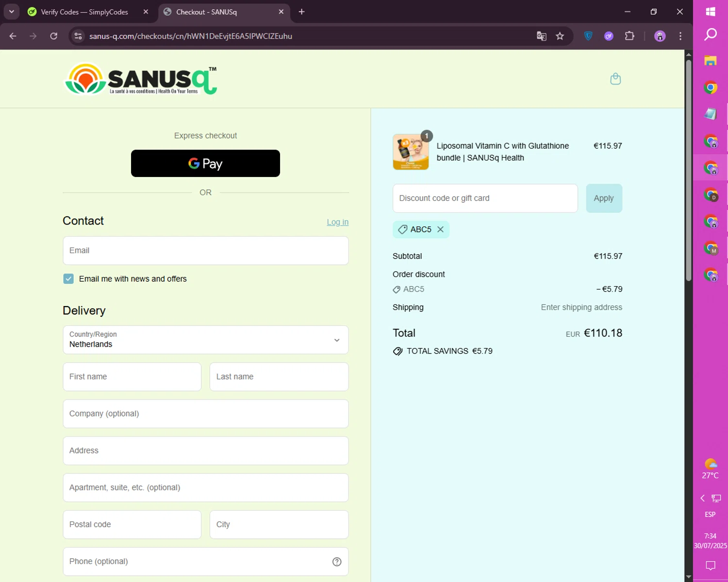This screenshot has width=728, height=582.
Task: Open Chrome taskbar icon with D badge
Action: (711, 194)
